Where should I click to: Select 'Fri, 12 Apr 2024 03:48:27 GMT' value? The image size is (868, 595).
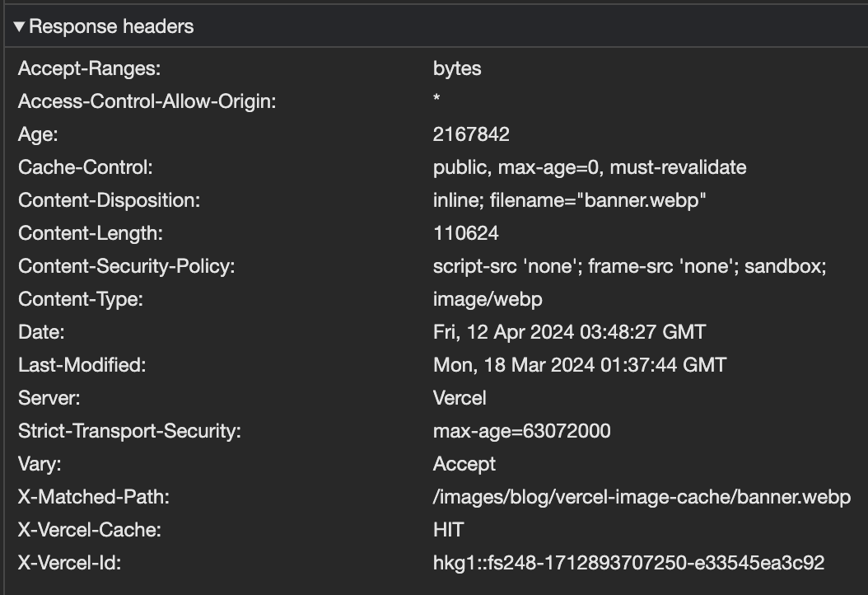pos(570,332)
